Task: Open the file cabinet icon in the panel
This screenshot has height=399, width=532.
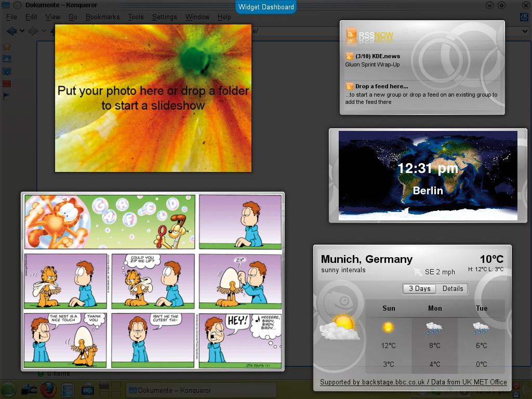Action: coord(68,390)
